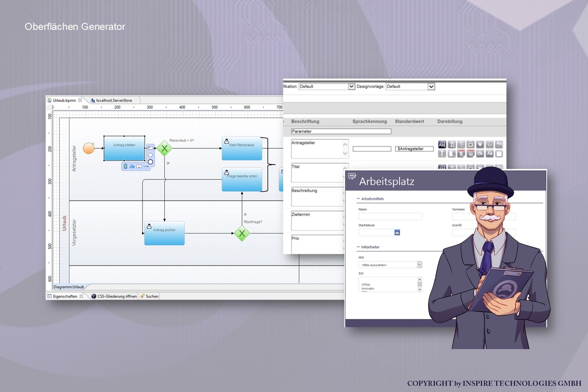Click into the Parameter input field
Viewport: 588px width, 392px height.
[x=341, y=131]
